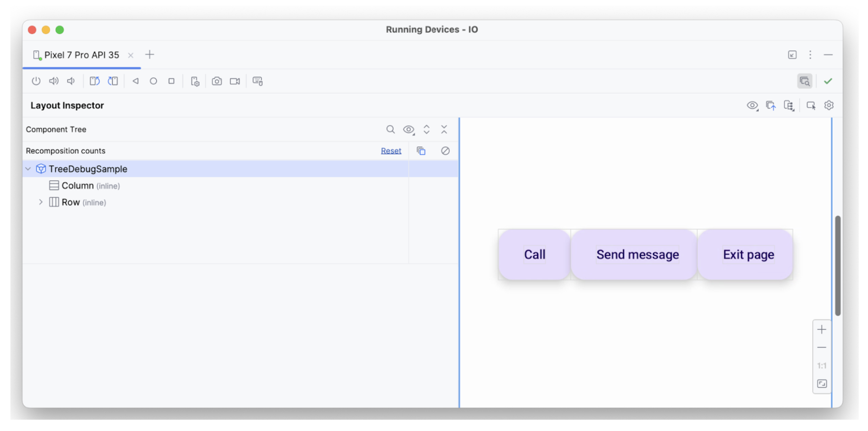Power off the emulated device
This screenshot has width=868, height=431.
[36, 81]
